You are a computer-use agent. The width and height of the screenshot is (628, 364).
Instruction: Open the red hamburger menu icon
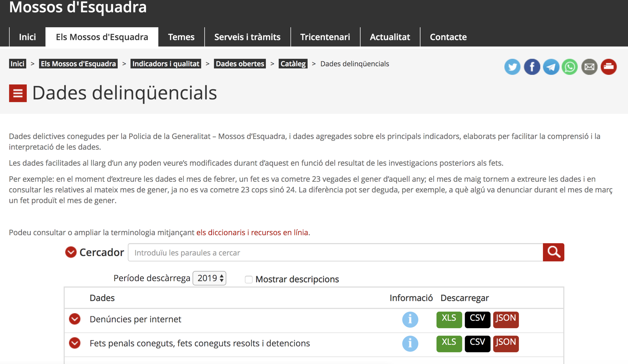coord(18,93)
